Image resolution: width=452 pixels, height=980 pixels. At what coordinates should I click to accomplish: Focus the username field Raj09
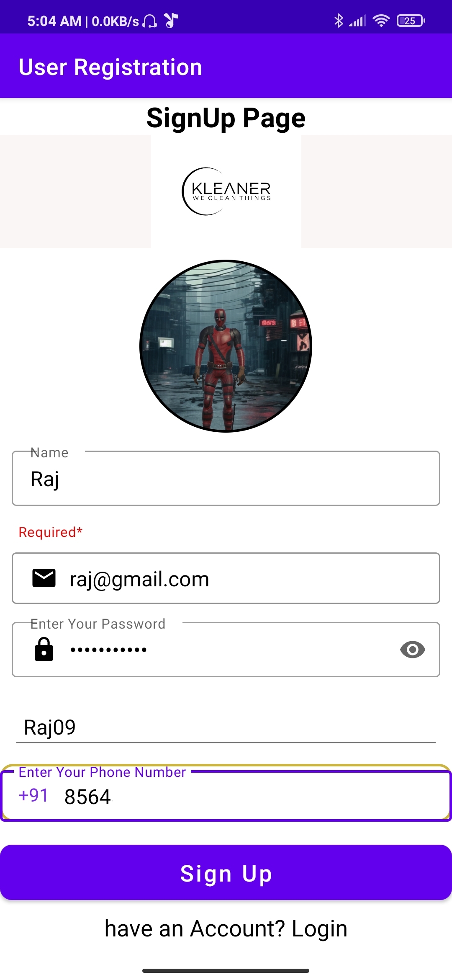tap(226, 727)
